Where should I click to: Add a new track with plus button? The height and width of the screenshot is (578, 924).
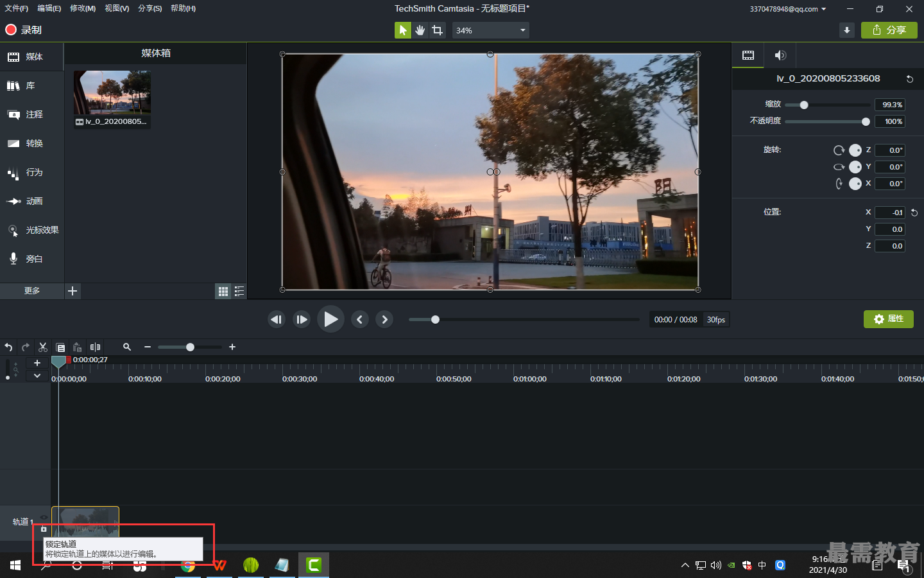[x=37, y=363]
